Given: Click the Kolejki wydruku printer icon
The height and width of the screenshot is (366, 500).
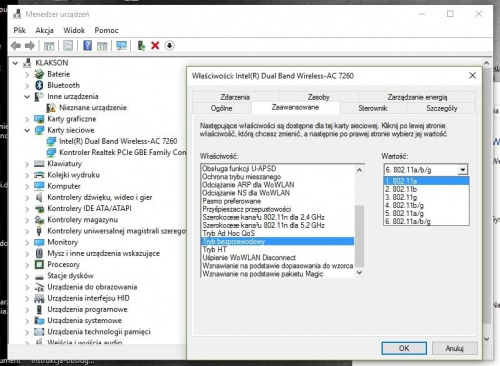Looking at the screenshot, I should tap(39, 175).
